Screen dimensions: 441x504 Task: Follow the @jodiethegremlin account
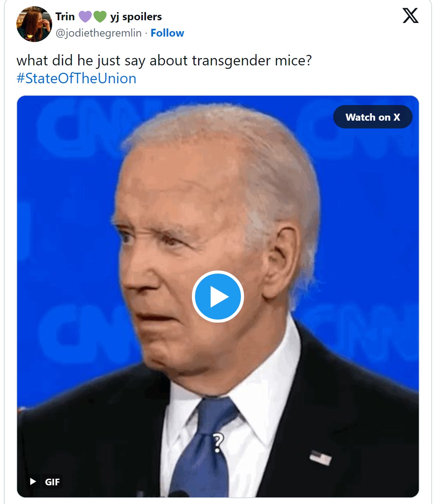[x=167, y=33]
